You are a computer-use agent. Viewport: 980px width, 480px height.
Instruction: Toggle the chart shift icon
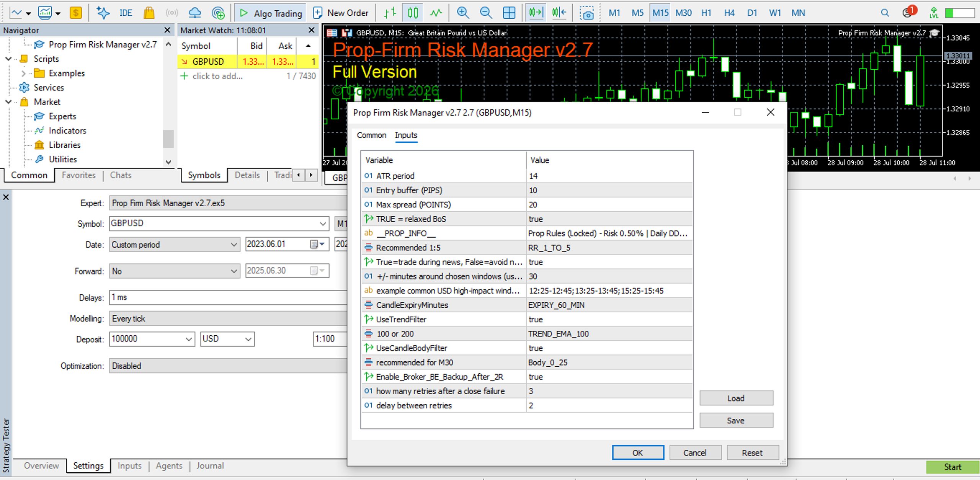pos(559,13)
